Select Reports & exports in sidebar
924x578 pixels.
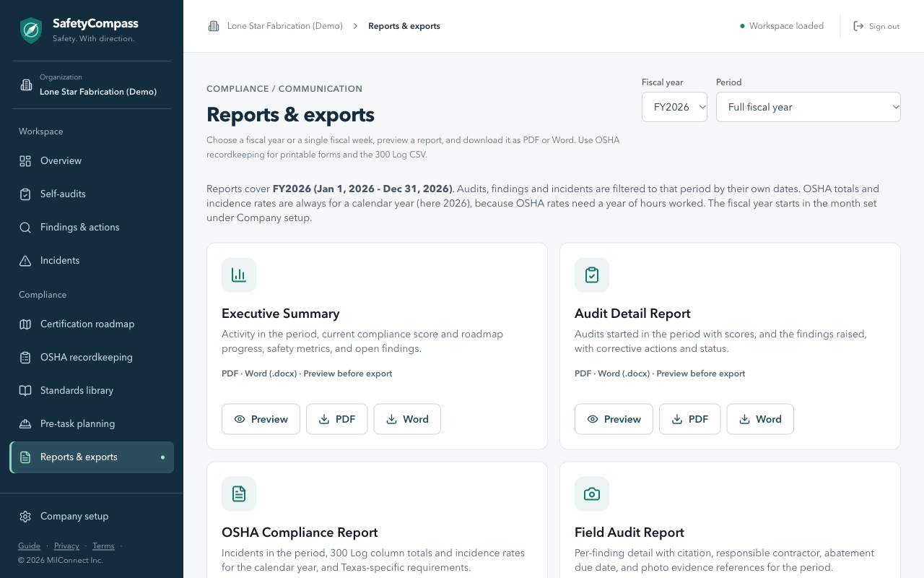(x=92, y=457)
